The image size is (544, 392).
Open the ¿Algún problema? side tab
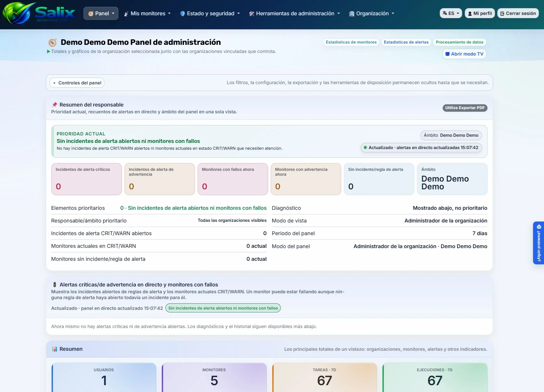point(538,243)
